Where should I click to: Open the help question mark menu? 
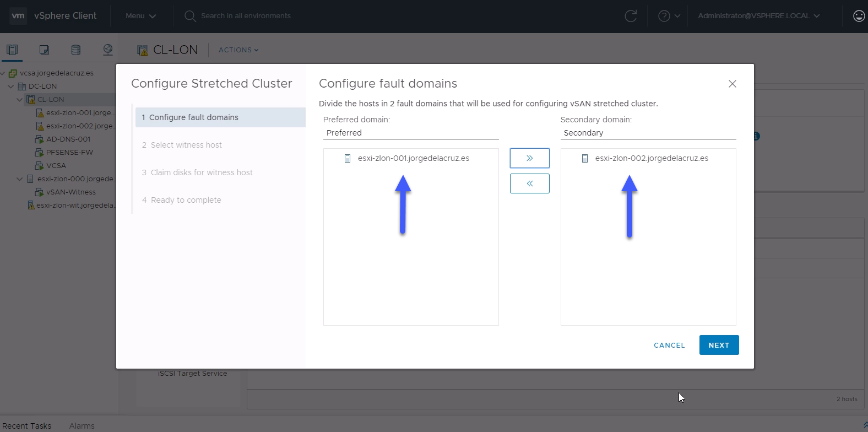664,16
